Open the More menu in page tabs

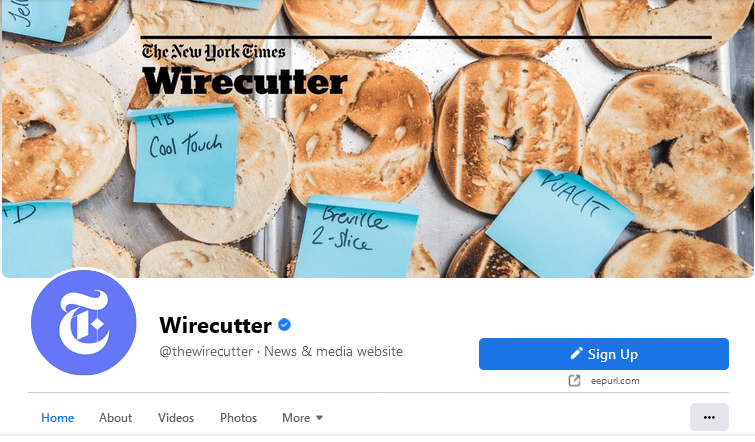(x=302, y=418)
